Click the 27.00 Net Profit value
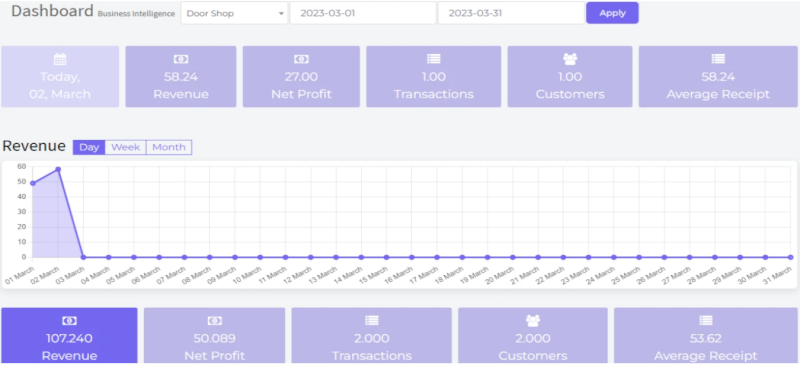 click(x=301, y=77)
